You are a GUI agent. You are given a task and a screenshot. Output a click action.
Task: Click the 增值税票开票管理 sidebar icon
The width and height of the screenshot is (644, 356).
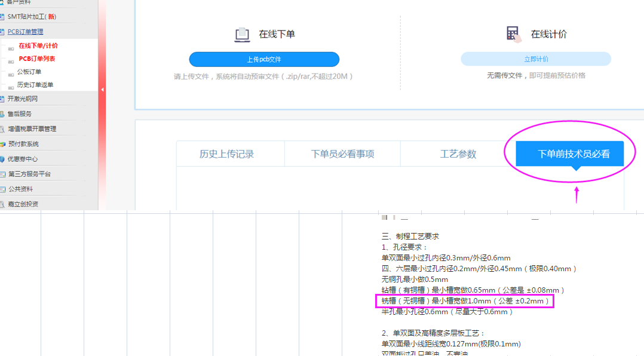coord(3,128)
